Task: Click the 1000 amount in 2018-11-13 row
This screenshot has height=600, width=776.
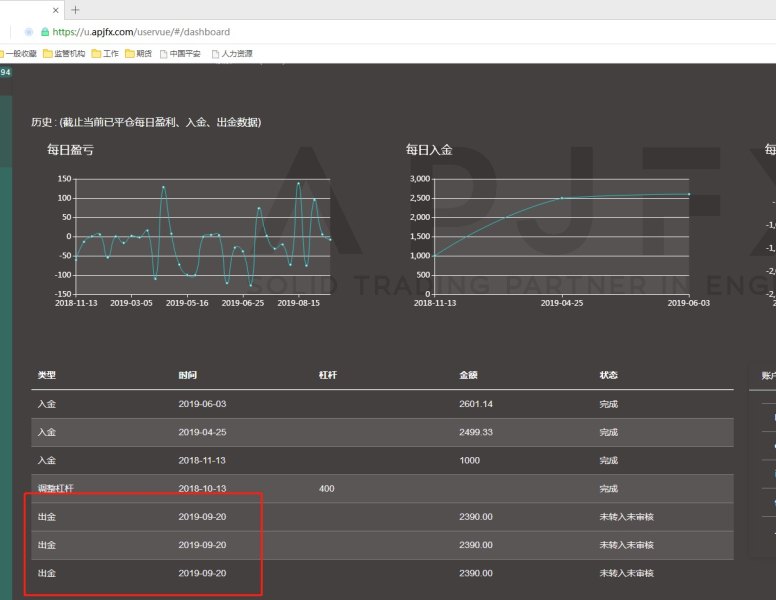Action: (x=470, y=461)
